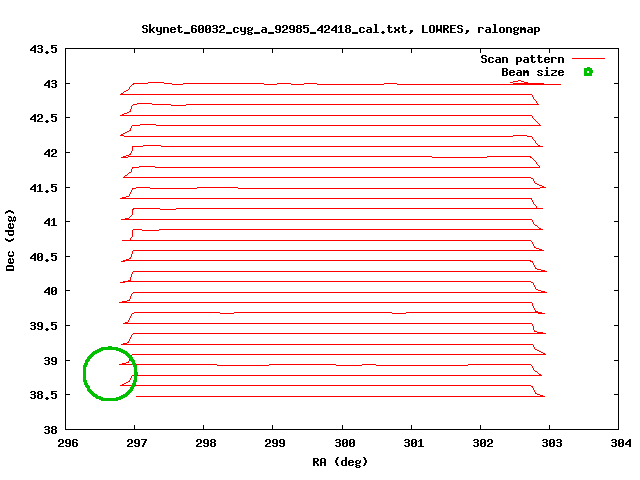
Task: Click the 42 Dec tick label
Action: [50, 153]
